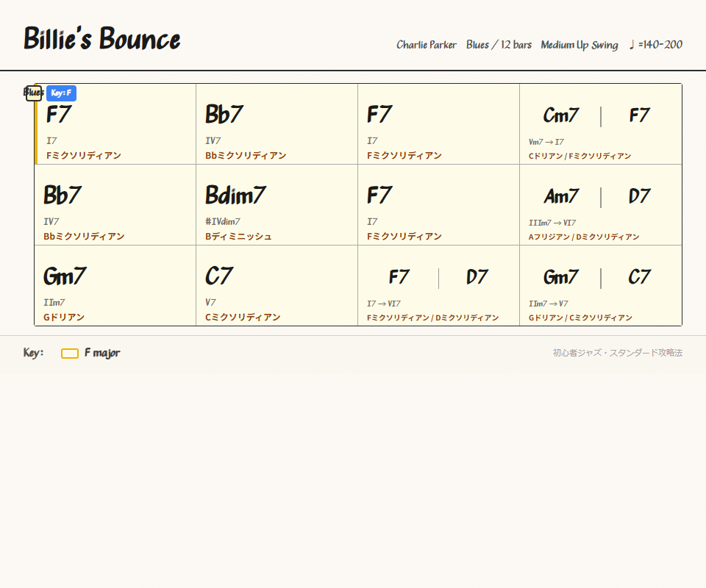
Task: Select the F7 chord in bar one
Action: (x=57, y=115)
